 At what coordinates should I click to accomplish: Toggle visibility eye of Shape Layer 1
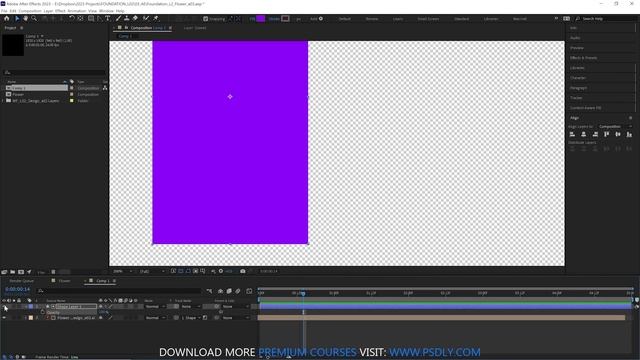[x=4, y=307]
